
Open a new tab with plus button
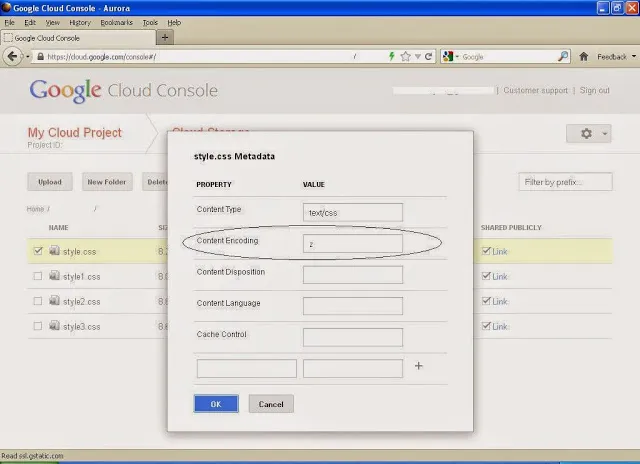click(x=165, y=38)
